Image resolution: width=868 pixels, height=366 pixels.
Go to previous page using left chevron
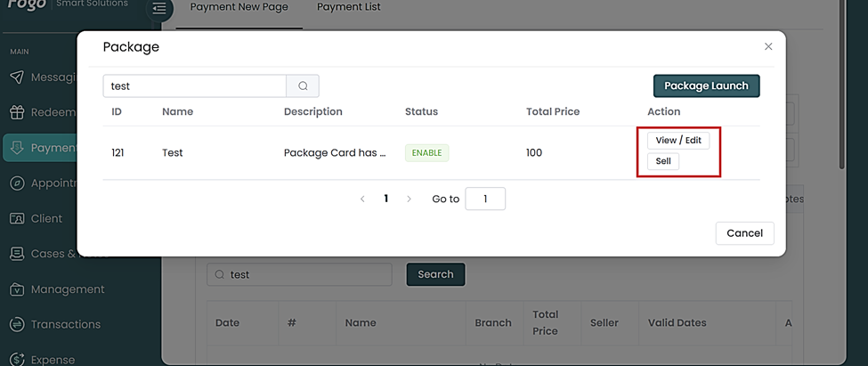[x=362, y=199]
